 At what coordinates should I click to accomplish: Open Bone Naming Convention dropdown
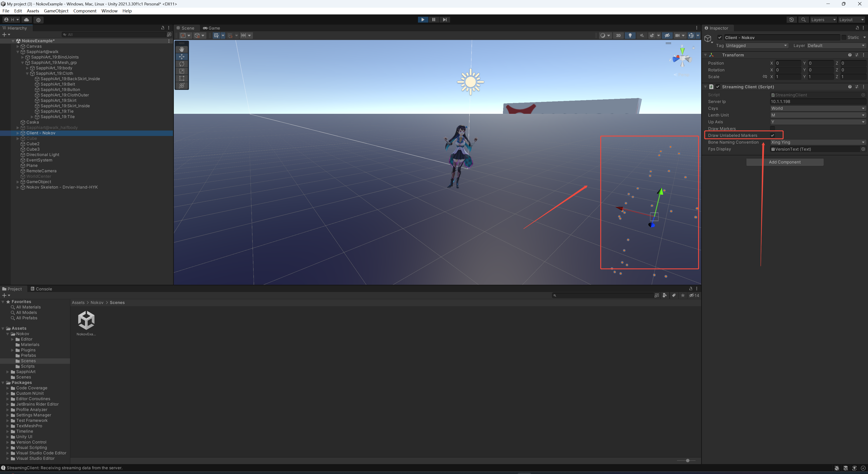pyautogui.click(x=818, y=142)
